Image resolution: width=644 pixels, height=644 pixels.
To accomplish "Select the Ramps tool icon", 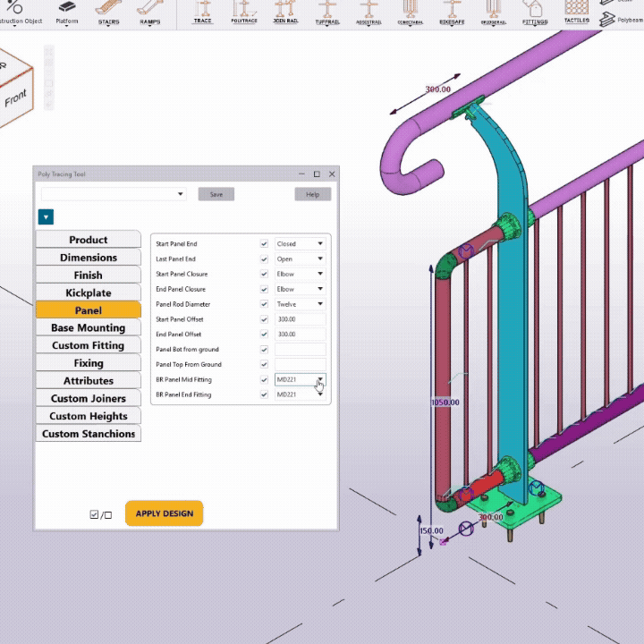I will (x=150, y=11).
